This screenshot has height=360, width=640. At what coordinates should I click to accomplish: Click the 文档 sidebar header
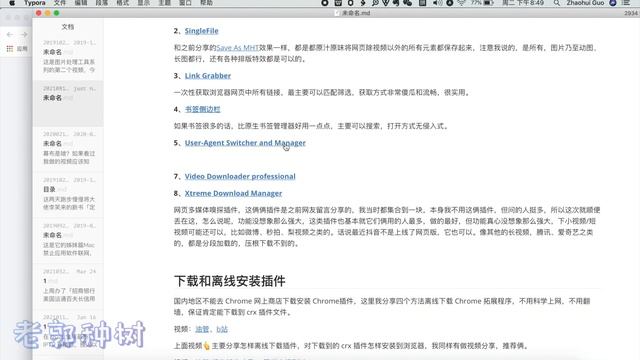(x=68, y=27)
